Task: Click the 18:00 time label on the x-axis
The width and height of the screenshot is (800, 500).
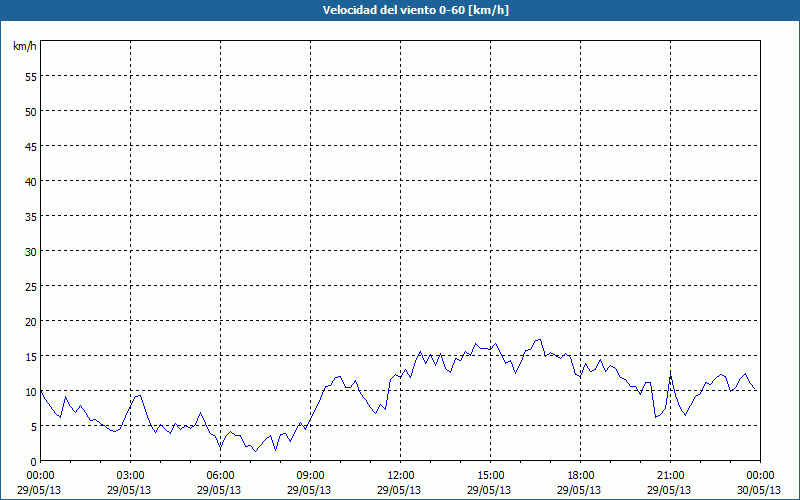Action: click(x=580, y=476)
